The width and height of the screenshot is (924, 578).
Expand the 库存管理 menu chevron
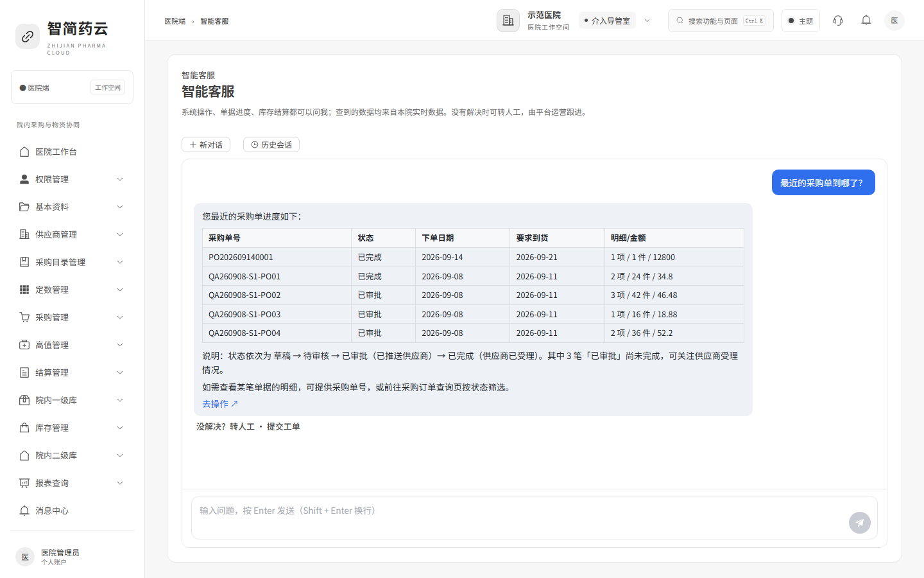pyautogui.click(x=120, y=428)
